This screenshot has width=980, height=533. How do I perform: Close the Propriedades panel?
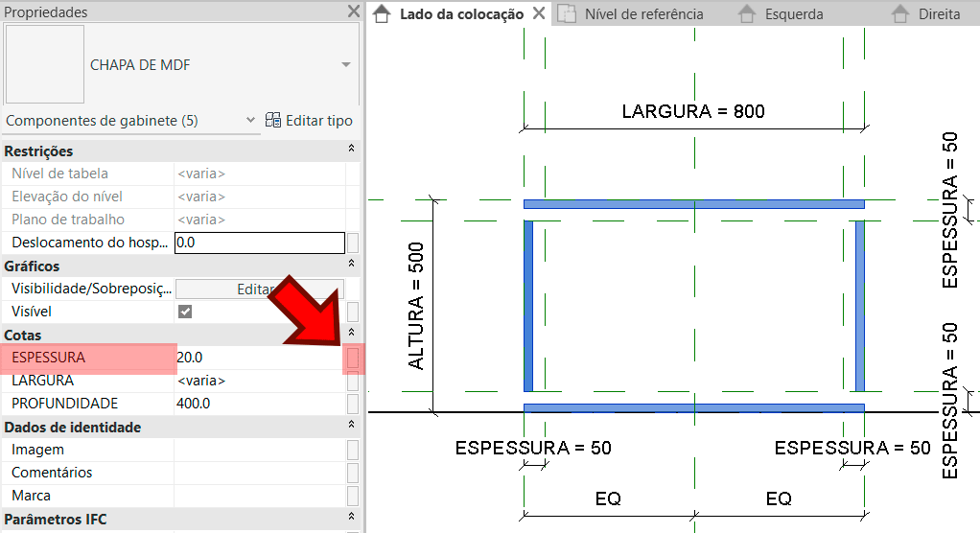pos(353,12)
